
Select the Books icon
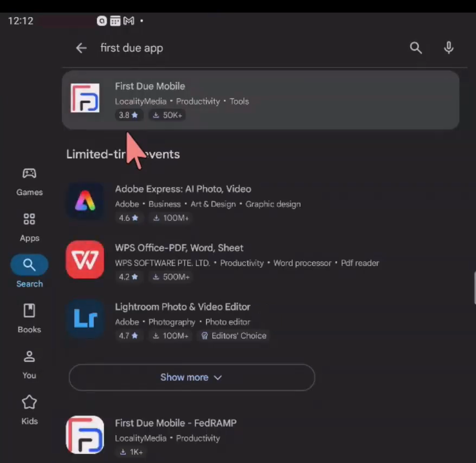point(29,310)
